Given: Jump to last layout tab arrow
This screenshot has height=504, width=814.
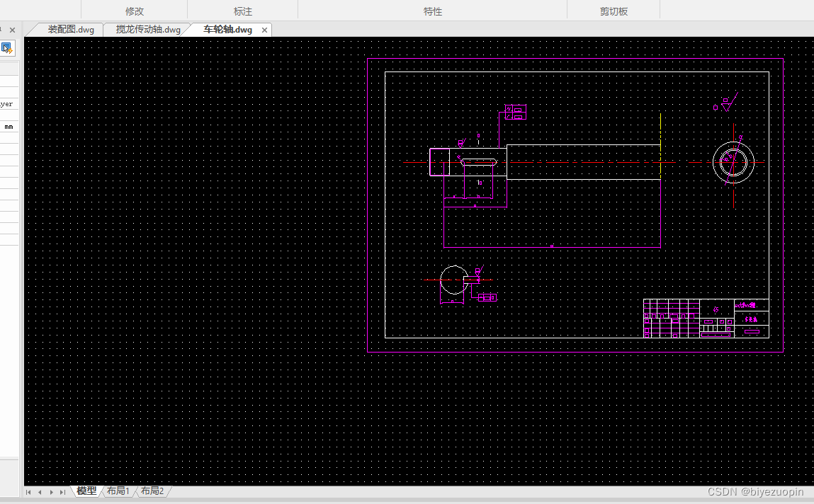Looking at the screenshot, I should [63, 492].
